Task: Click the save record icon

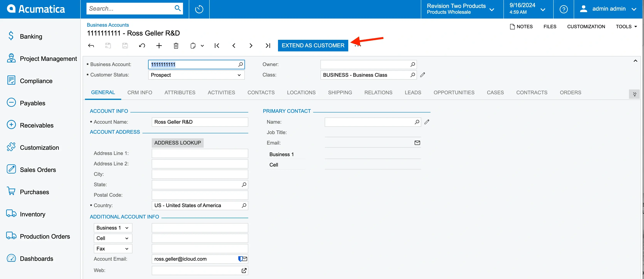Action: click(x=125, y=45)
